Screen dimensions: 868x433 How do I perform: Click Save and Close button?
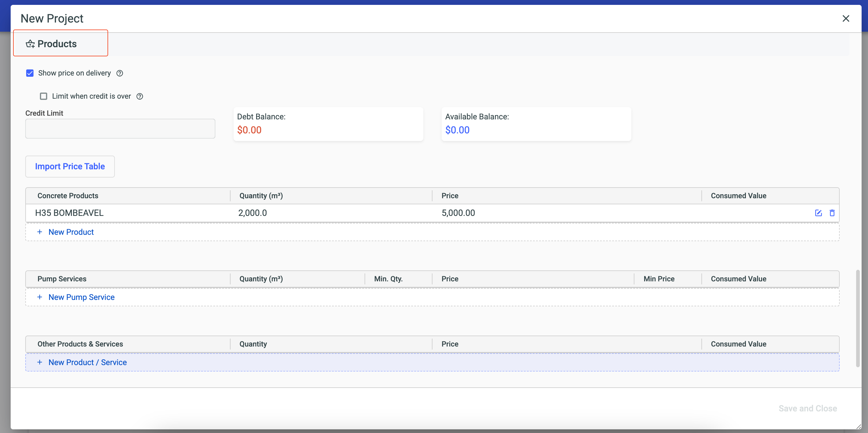pos(807,408)
